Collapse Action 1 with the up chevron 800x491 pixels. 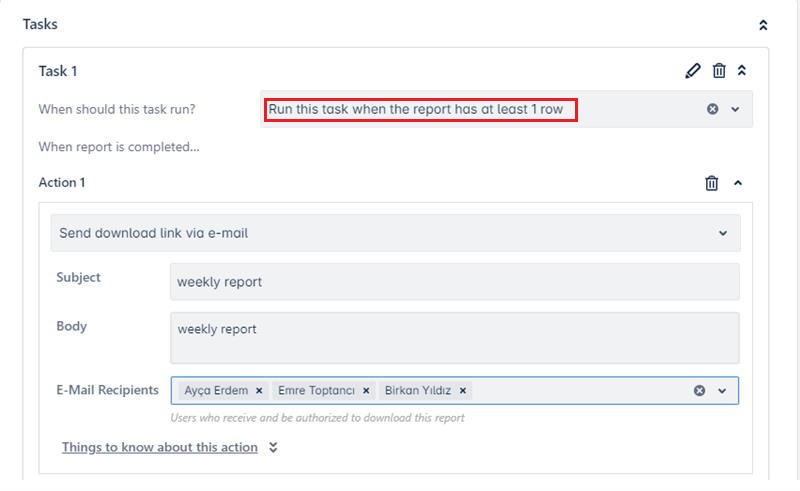tap(738, 183)
